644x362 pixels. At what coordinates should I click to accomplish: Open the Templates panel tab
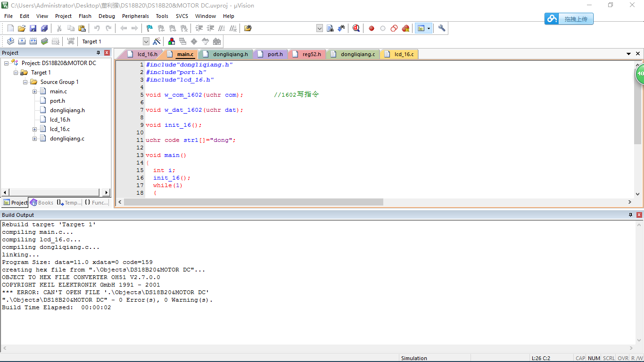69,203
